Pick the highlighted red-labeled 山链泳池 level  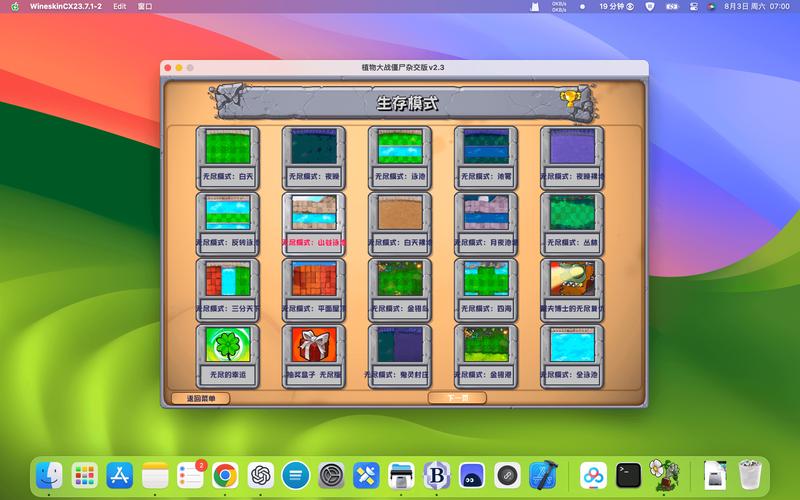313,214
